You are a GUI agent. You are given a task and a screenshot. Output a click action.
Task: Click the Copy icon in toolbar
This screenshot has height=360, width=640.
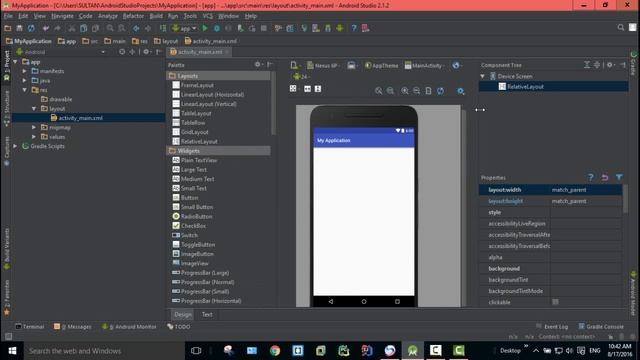pyautogui.click(x=83, y=28)
